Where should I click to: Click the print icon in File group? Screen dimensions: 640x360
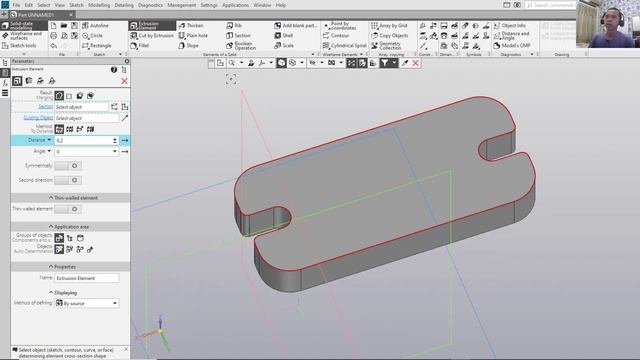(53, 36)
